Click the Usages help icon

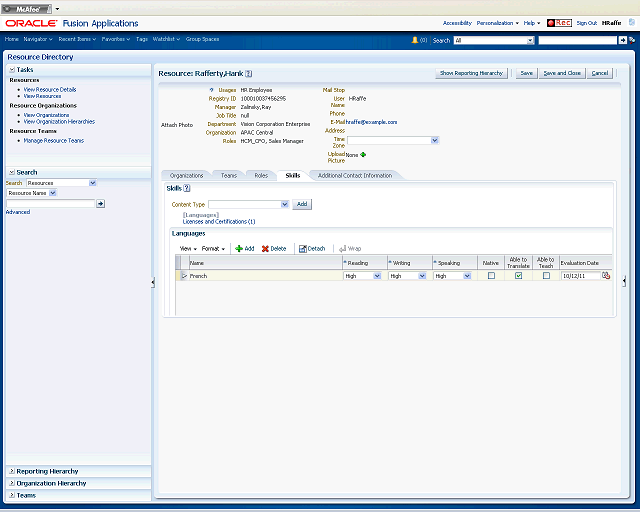pos(211,90)
